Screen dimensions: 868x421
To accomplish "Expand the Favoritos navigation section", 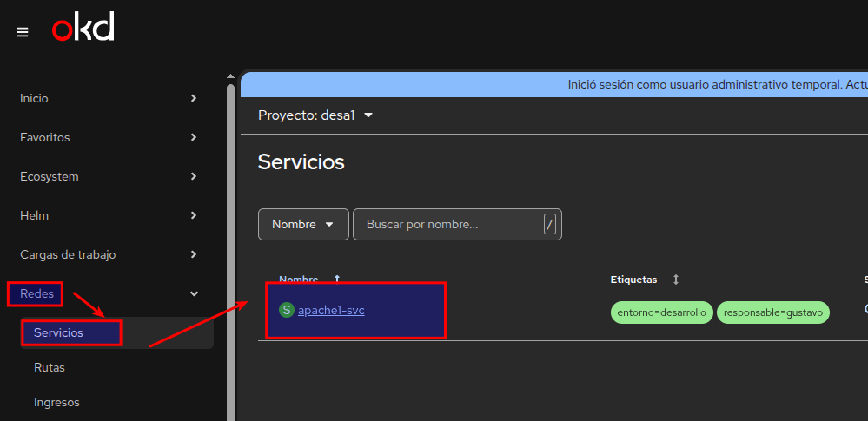I will click(x=194, y=137).
